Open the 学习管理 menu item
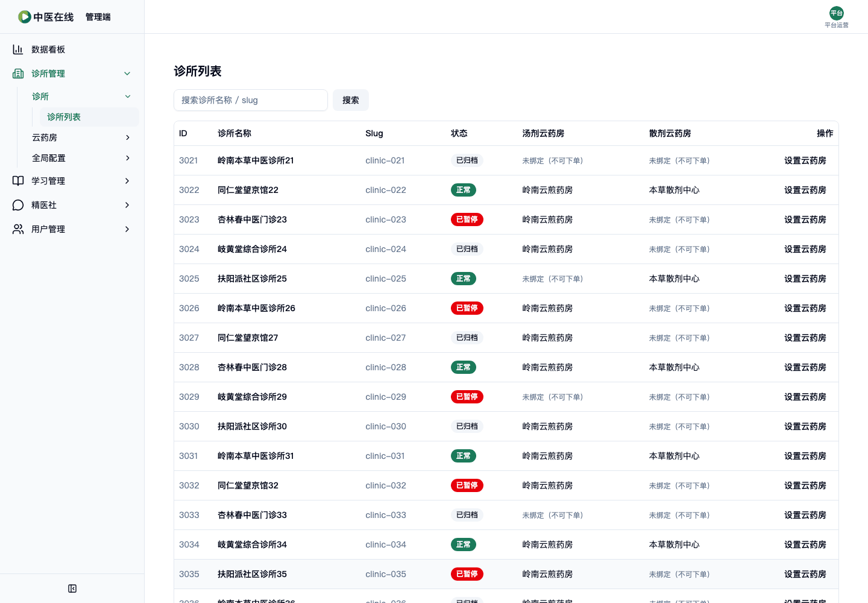Viewport: 868px width, 603px height. [72, 181]
